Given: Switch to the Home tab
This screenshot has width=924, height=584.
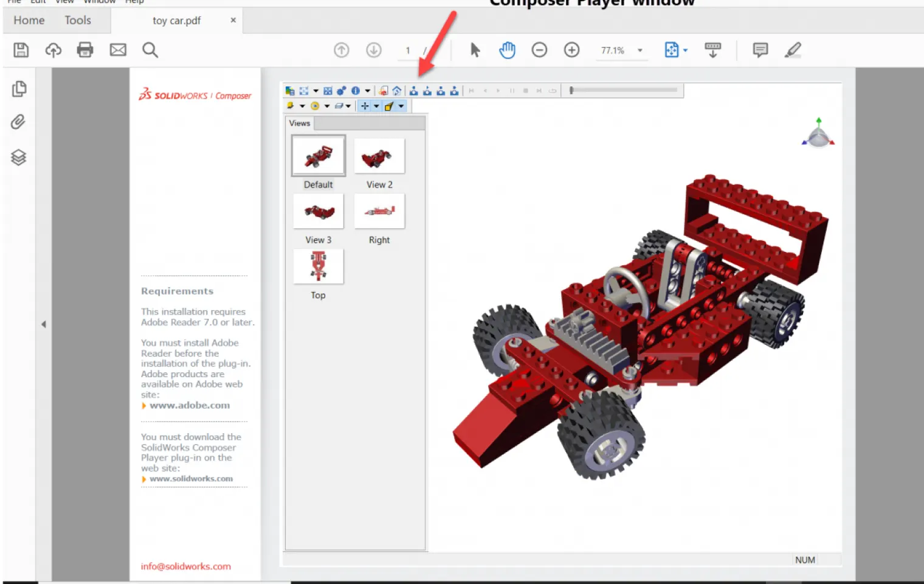Looking at the screenshot, I should pos(29,21).
